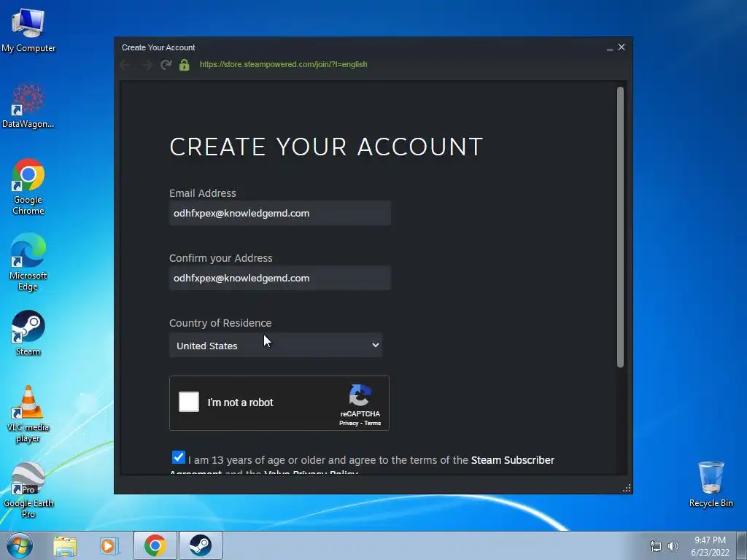
Task: Click into the Confirm your Address field
Action: pyautogui.click(x=280, y=278)
